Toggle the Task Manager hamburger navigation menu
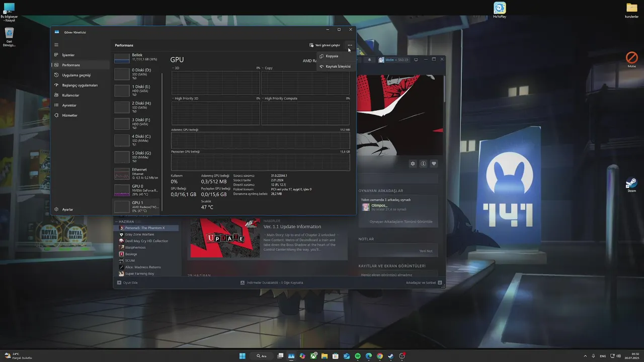Screen dimensions: 644x362 click(56, 45)
